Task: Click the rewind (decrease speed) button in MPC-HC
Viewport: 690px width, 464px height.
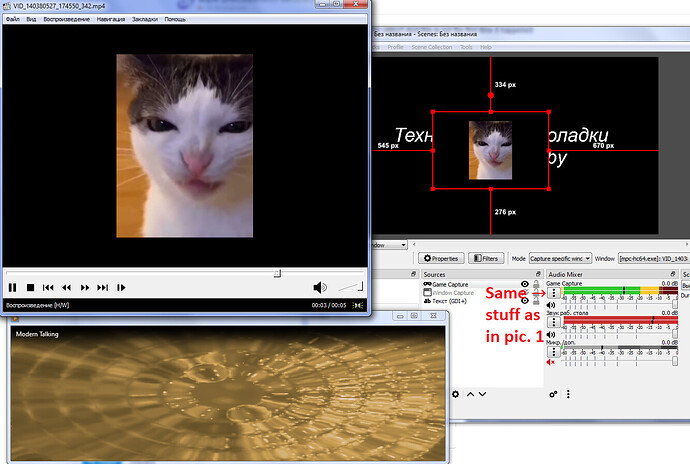Action: tap(66, 287)
